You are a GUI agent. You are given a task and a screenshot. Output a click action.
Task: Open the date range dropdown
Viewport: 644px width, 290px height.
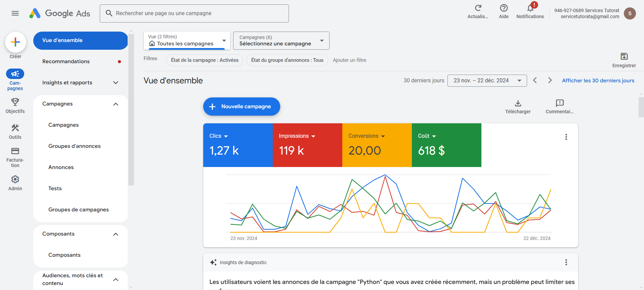(487, 81)
